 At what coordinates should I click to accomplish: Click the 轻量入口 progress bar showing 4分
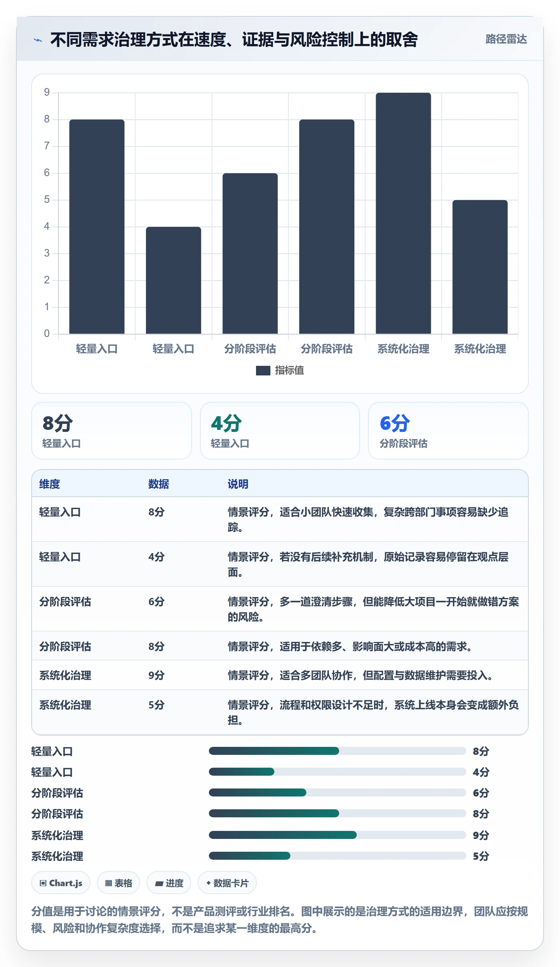337,772
